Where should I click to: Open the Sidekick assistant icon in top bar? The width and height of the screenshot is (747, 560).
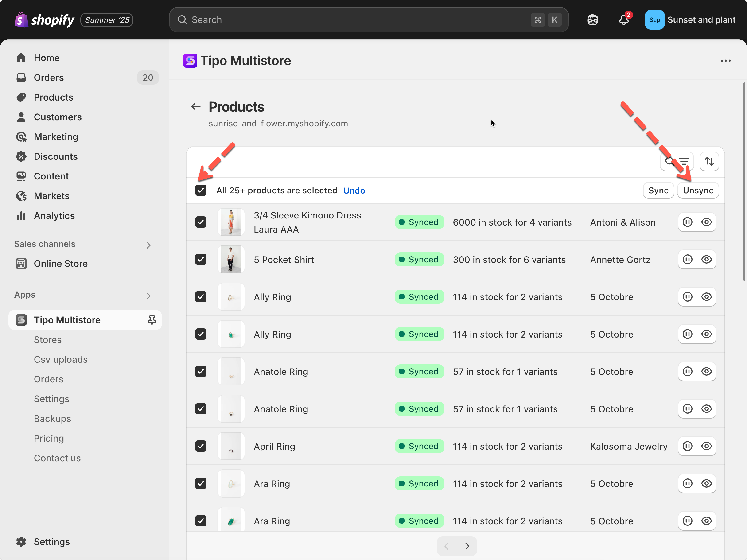(593, 20)
